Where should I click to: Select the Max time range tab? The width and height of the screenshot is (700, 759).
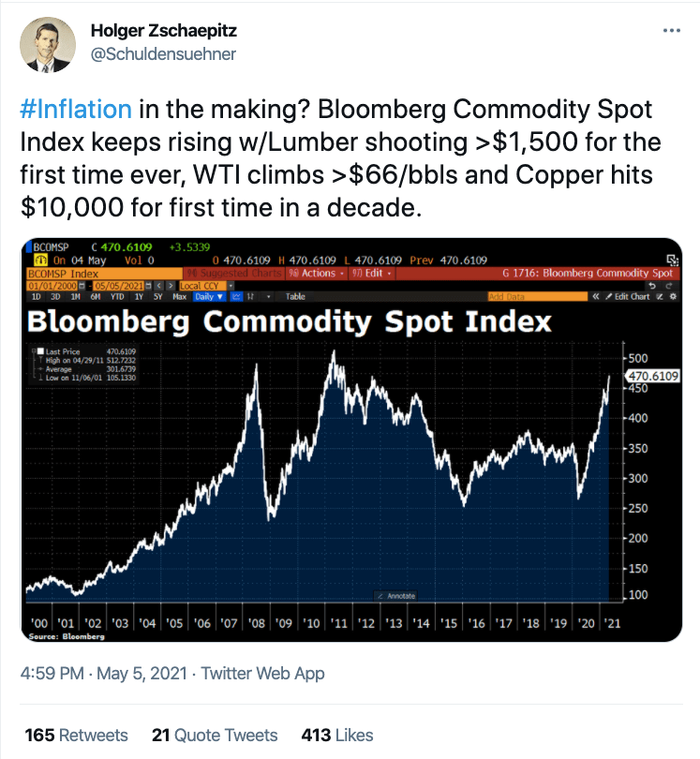click(x=179, y=296)
